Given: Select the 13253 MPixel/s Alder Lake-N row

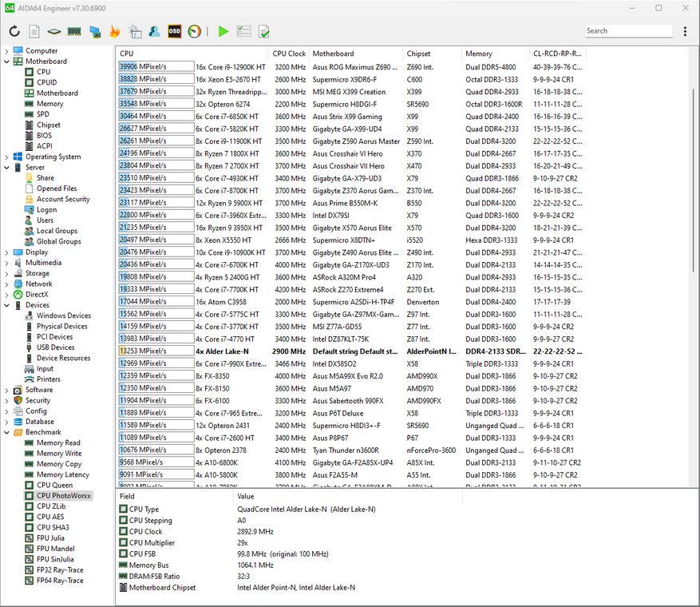Looking at the screenshot, I should point(351,351).
